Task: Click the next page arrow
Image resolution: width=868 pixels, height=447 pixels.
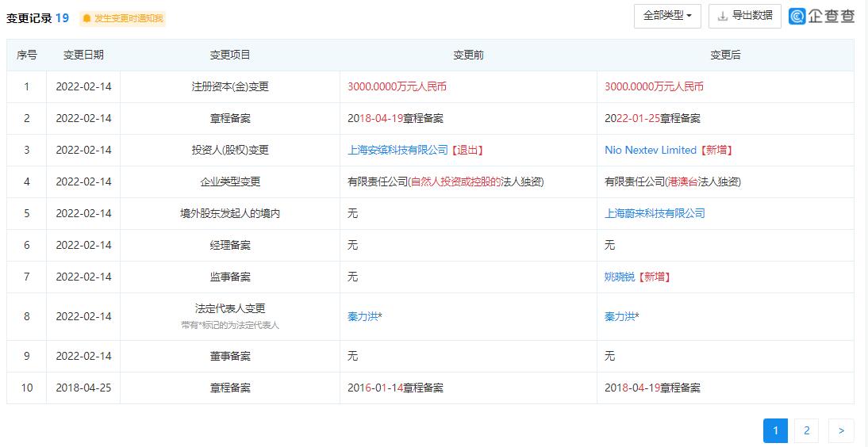Action: [x=841, y=430]
